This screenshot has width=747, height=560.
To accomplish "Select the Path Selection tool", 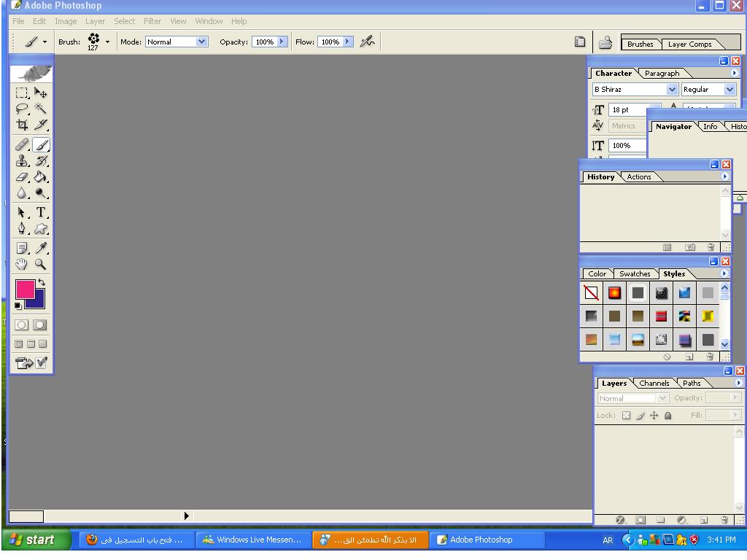I will click(21, 213).
